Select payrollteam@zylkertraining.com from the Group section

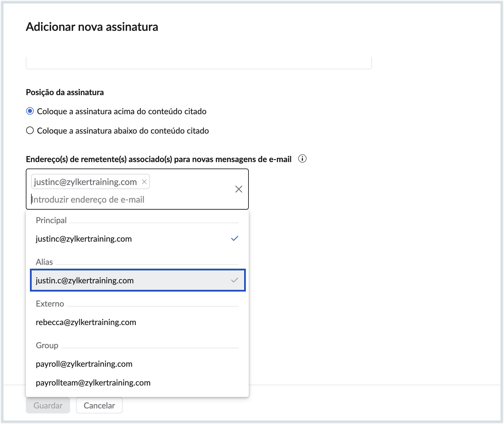click(x=93, y=383)
